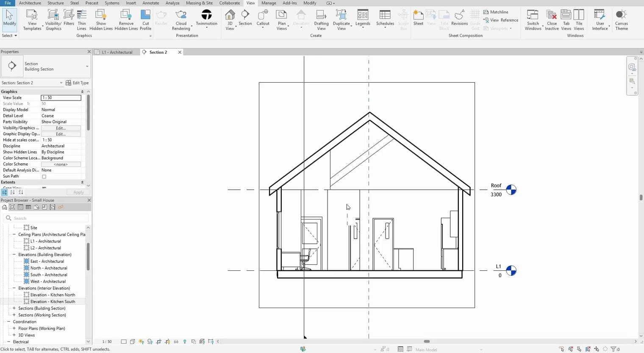Expand Floor Plans (Working Plan) node
644x353 pixels.
tap(14, 328)
